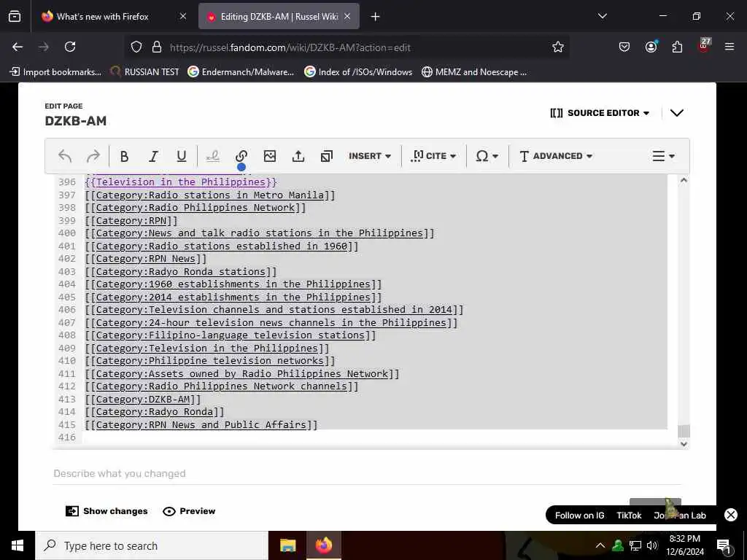Screen dimensions: 747x560
Task: Click the editor scrollbar thumb
Action: click(684, 431)
